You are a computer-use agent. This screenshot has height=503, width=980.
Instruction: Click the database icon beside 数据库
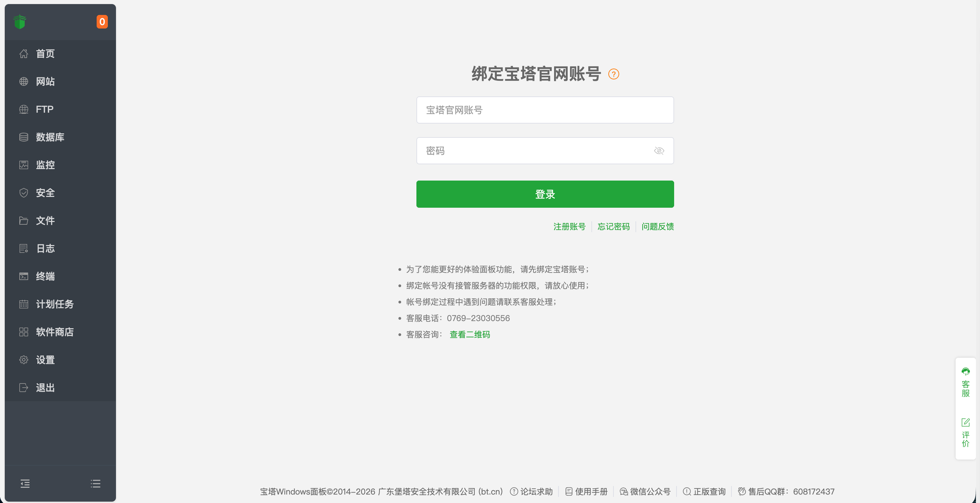coord(24,137)
